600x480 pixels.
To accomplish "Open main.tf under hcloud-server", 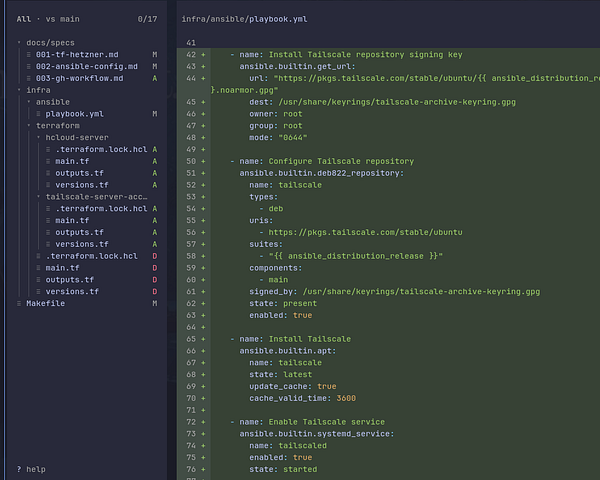I will tap(72, 161).
